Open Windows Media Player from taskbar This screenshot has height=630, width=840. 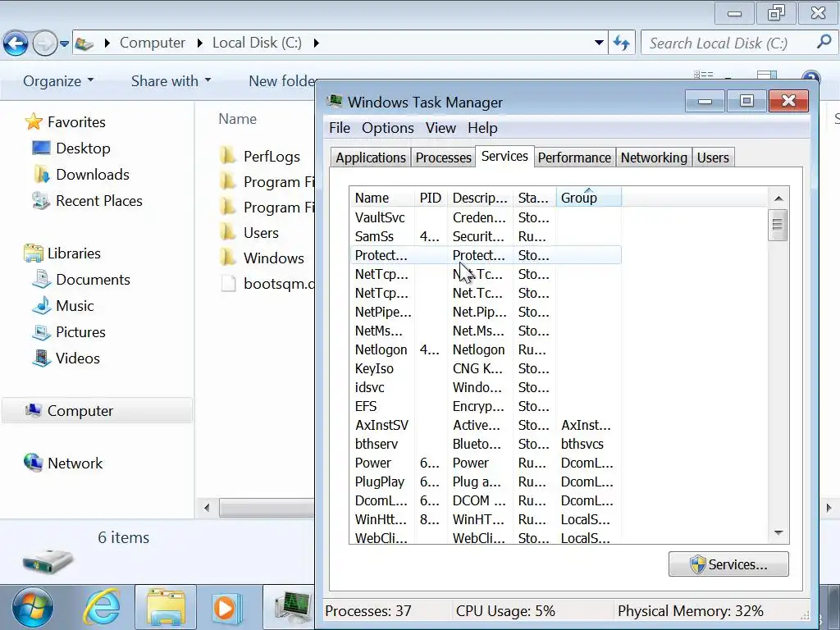point(228,608)
